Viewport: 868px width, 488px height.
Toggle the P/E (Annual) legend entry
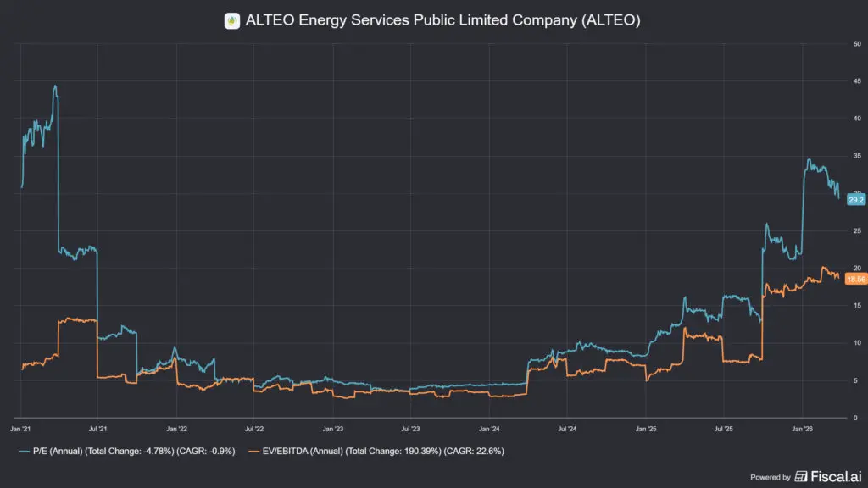click(127, 451)
